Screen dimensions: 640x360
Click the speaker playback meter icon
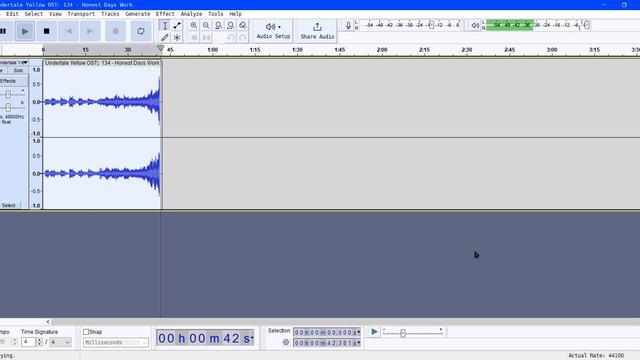coord(475,25)
